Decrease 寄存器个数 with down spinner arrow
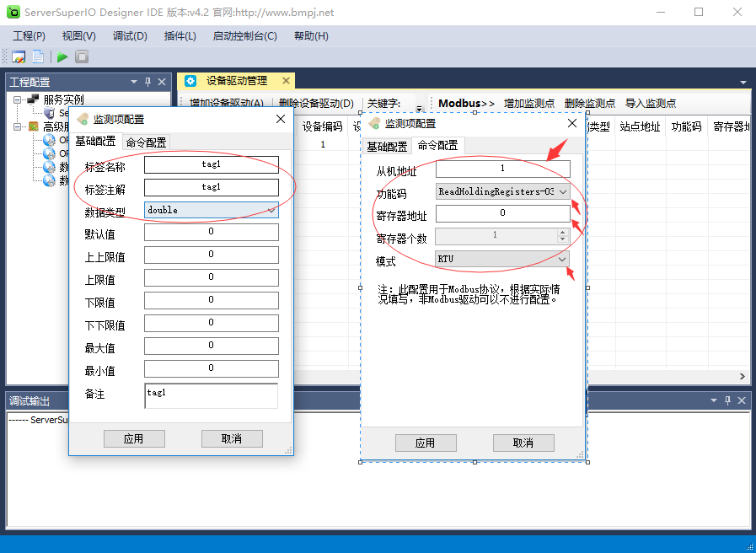Screen dimensions: 756x553 pyautogui.click(x=562, y=239)
